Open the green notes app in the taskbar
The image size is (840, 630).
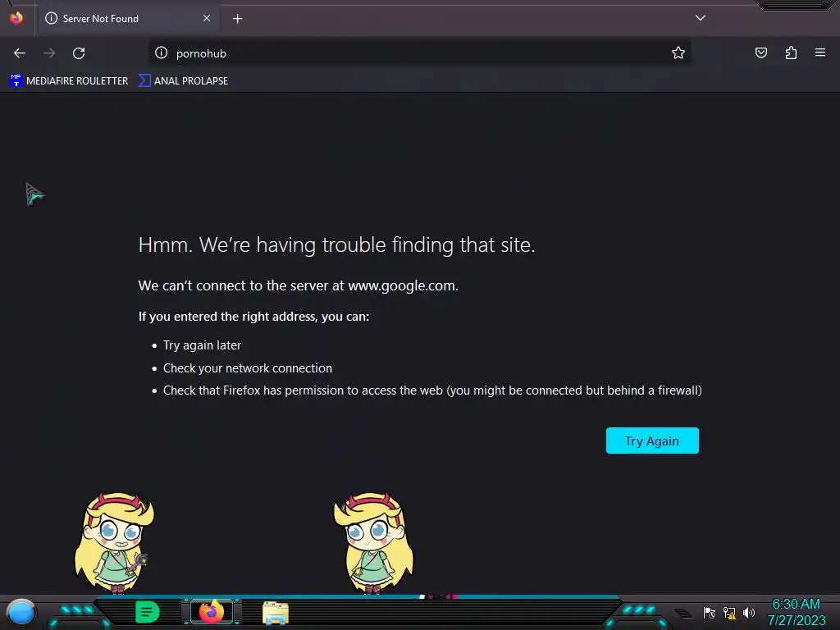[x=147, y=612]
